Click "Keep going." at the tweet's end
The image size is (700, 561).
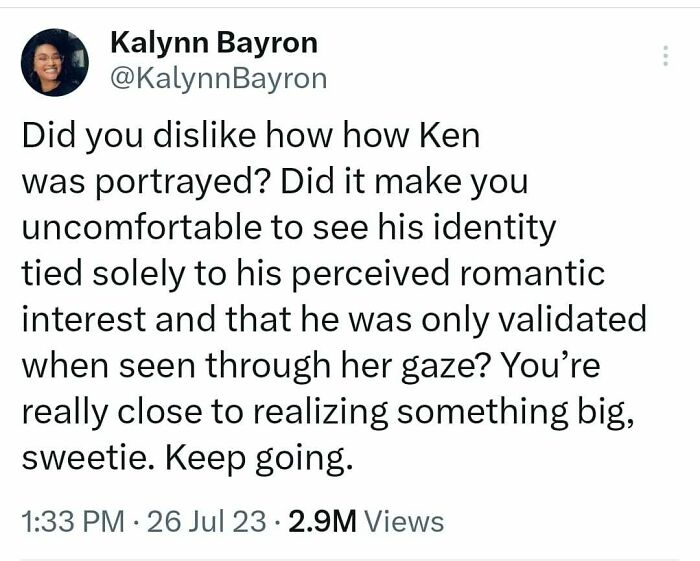254,459
